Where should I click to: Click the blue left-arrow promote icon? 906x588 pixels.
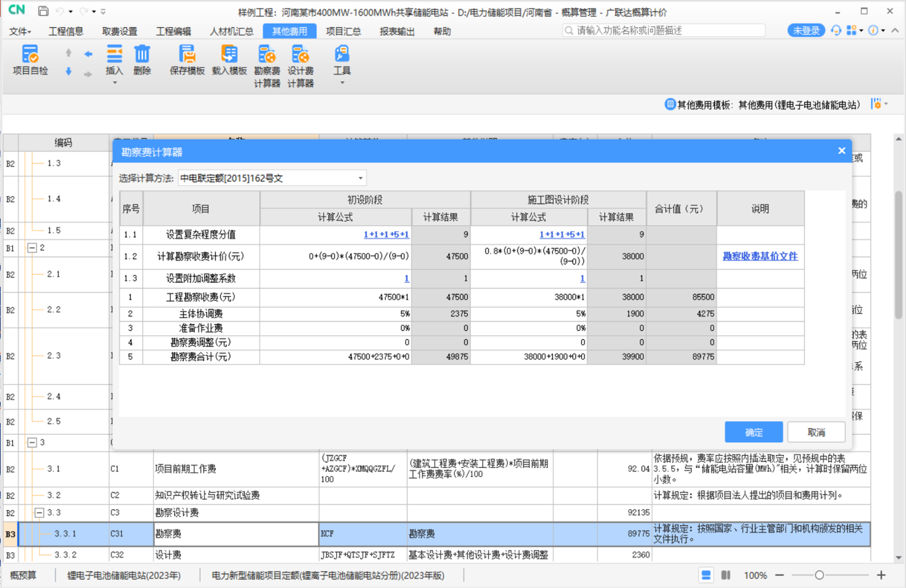[88, 54]
